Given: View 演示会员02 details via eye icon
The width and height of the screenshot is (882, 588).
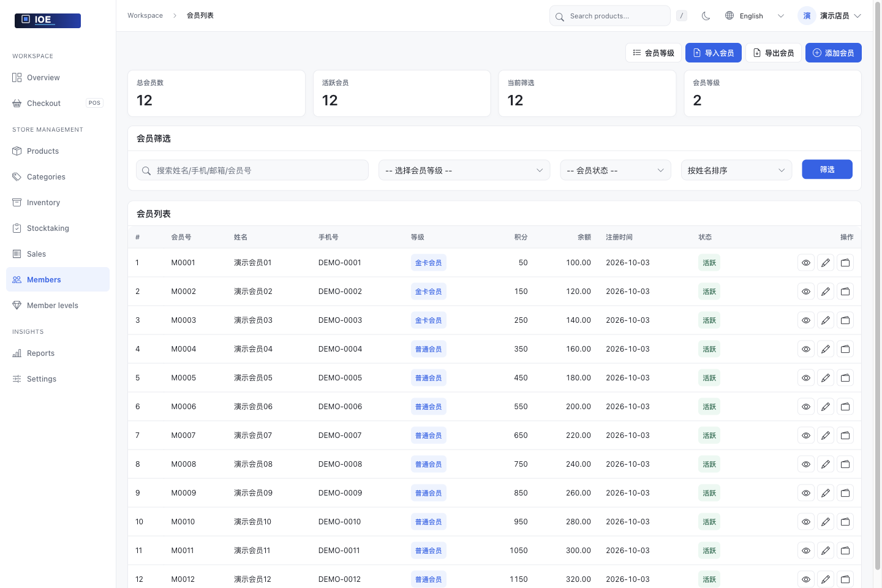Looking at the screenshot, I should pyautogui.click(x=806, y=292).
